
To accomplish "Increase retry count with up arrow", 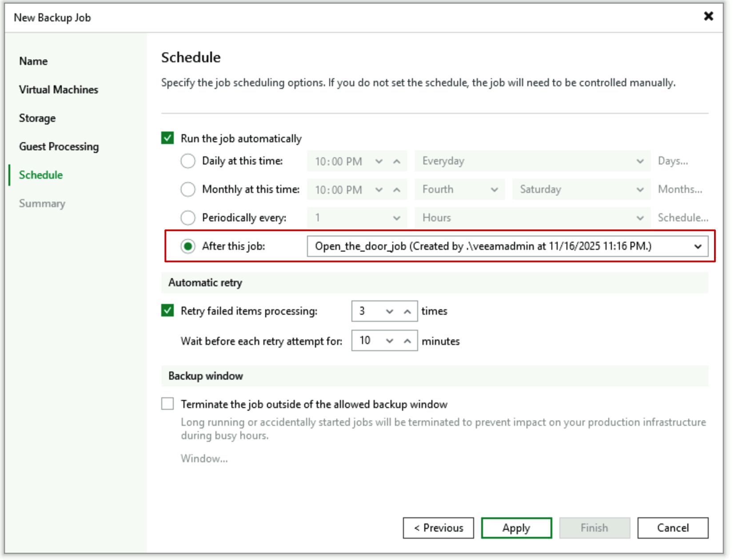I will [x=407, y=312].
